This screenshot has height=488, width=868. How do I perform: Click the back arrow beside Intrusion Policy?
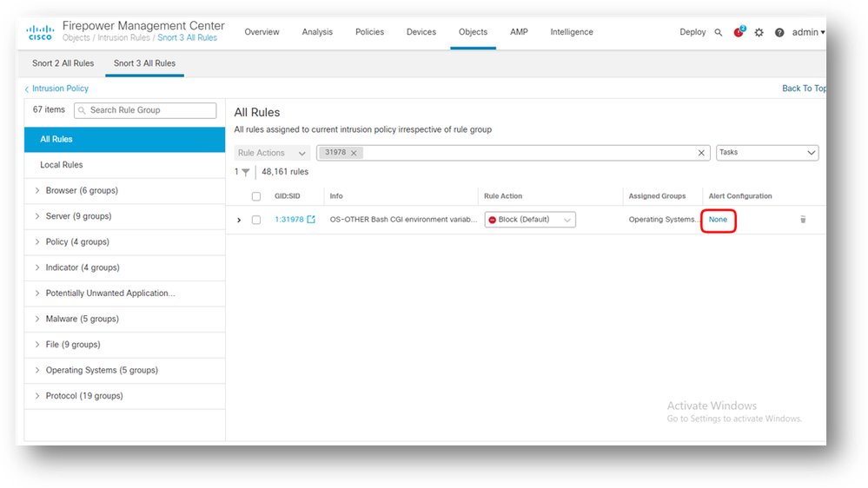click(x=27, y=89)
